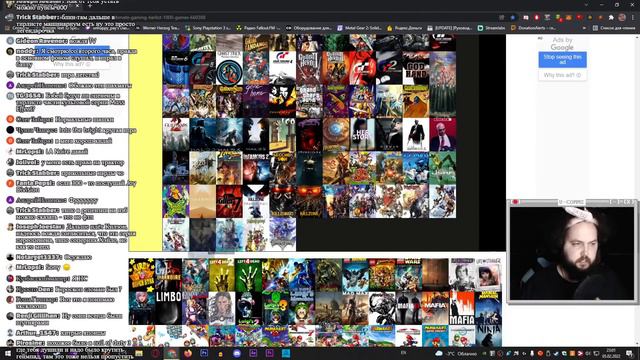640x360 pixels.
Task: Select the Gran Turismo 4 white cover
Action: pyautogui.click(x=282, y=68)
